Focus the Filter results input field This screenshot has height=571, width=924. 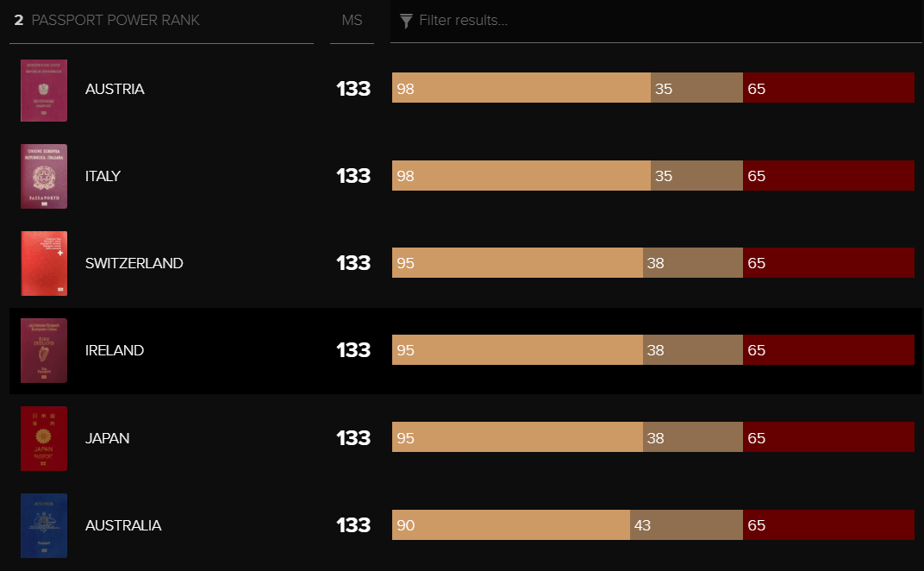coord(655,21)
